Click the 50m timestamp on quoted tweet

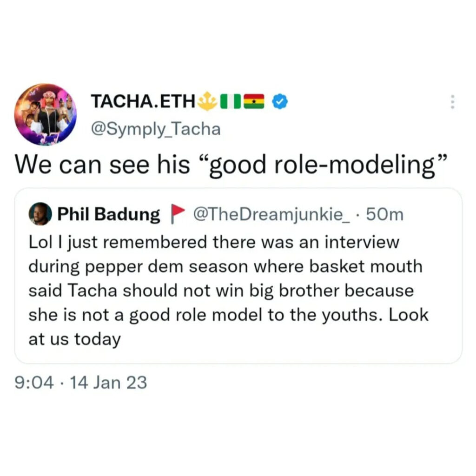click(384, 214)
